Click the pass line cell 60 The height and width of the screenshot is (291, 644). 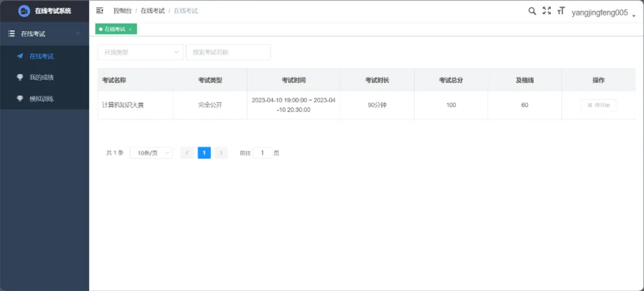(x=525, y=105)
